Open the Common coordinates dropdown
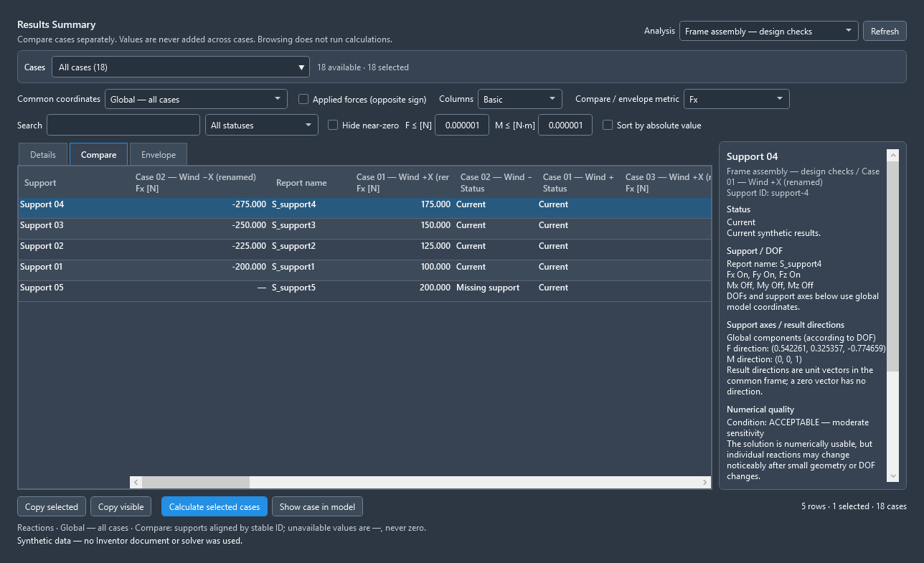Viewport: 924px width, 563px height. click(196, 99)
